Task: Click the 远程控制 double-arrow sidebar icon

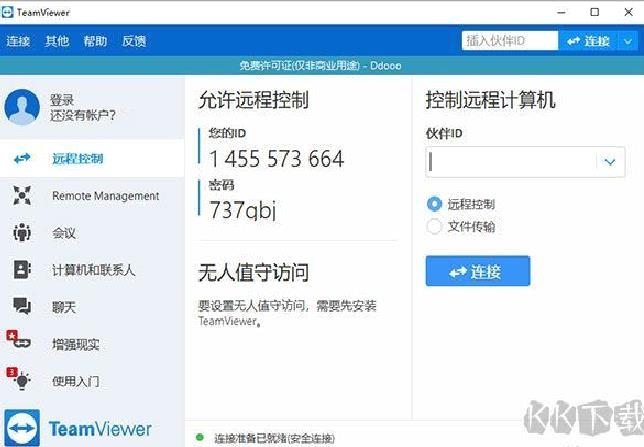Action: [x=22, y=158]
